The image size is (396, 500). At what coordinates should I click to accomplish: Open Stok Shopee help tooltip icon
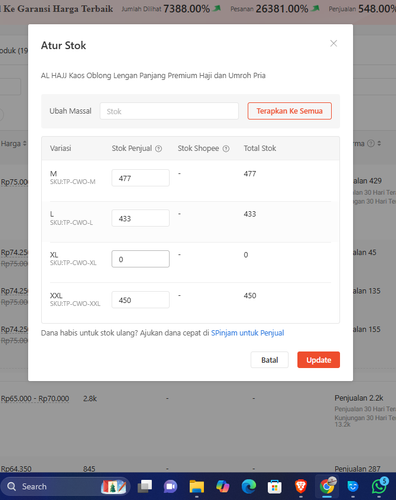pyautogui.click(x=226, y=149)
